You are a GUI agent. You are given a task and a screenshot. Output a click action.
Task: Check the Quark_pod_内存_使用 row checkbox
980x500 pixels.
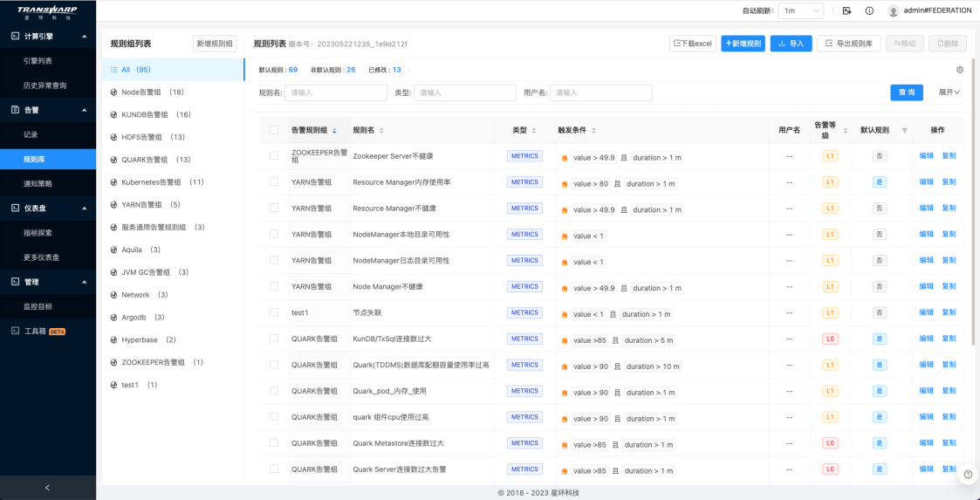coord(274,390)
